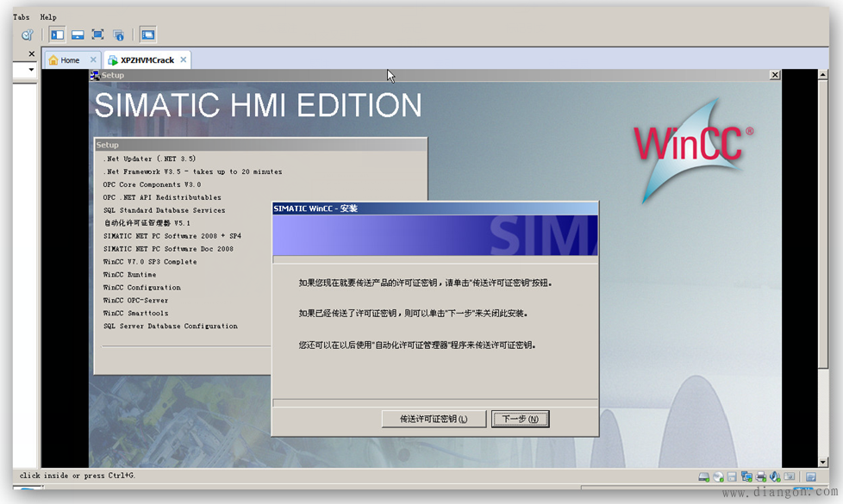Open the message log icon in status bar
The height and width of the screenshot is (504, 843).
coord(810,476)
